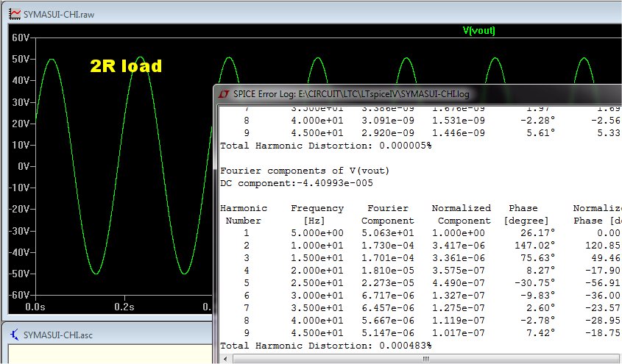Screen dimensions: 622x364
Task: Click the normalized value 1.017e-07
Action: point(458,332)
